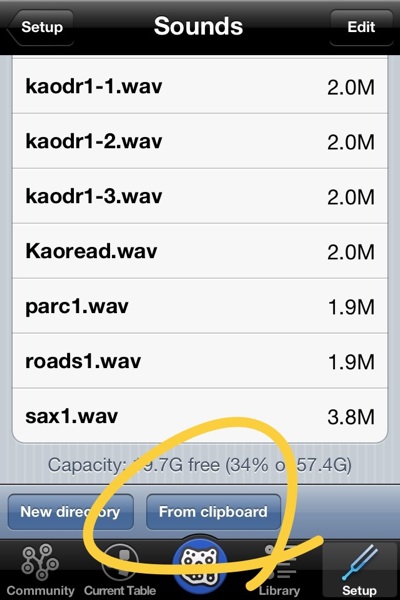The image size is (400, 600).
Task: Select the kaodr1-3.wav file
Action: (200, 196)
